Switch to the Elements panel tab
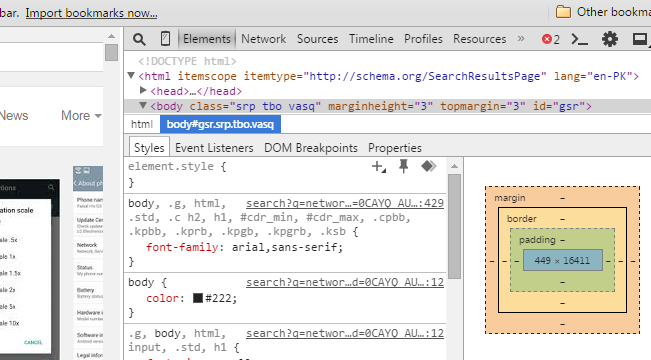The width and height of the screenshot is (651, 360). tap(207, 39)
